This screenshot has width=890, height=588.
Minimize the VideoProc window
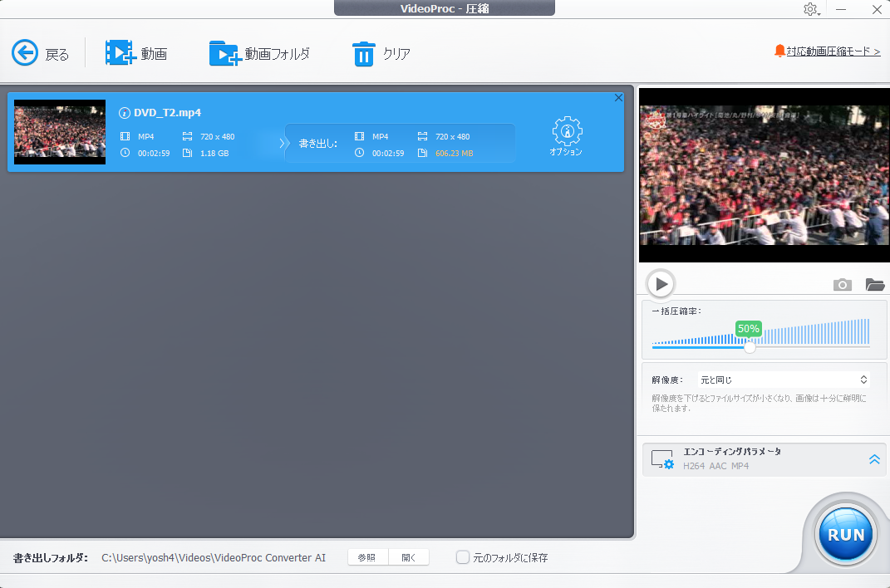[841, 9]
